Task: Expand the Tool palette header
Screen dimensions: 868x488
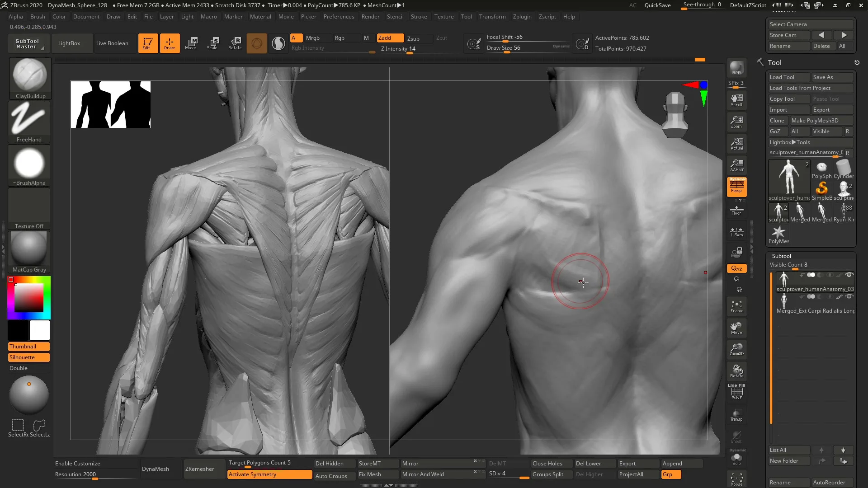Action: [x=774, y=62]
